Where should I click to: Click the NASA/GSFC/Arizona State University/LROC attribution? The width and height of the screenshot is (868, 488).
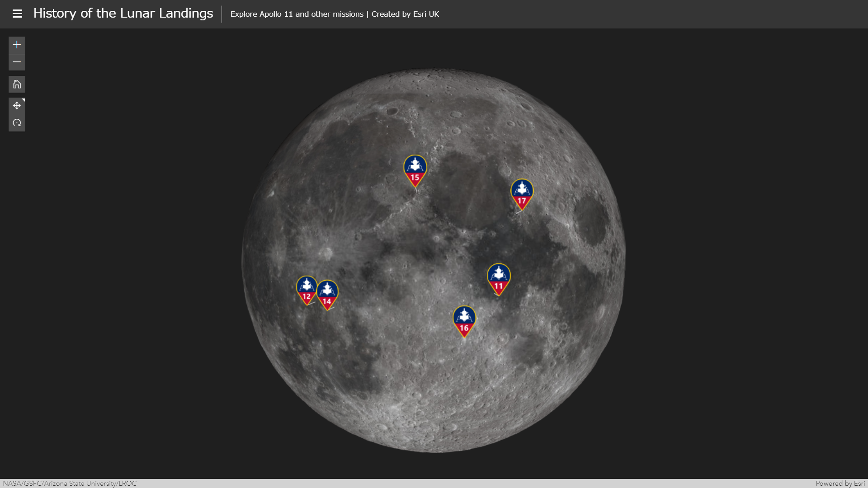[x=70, y=483]
